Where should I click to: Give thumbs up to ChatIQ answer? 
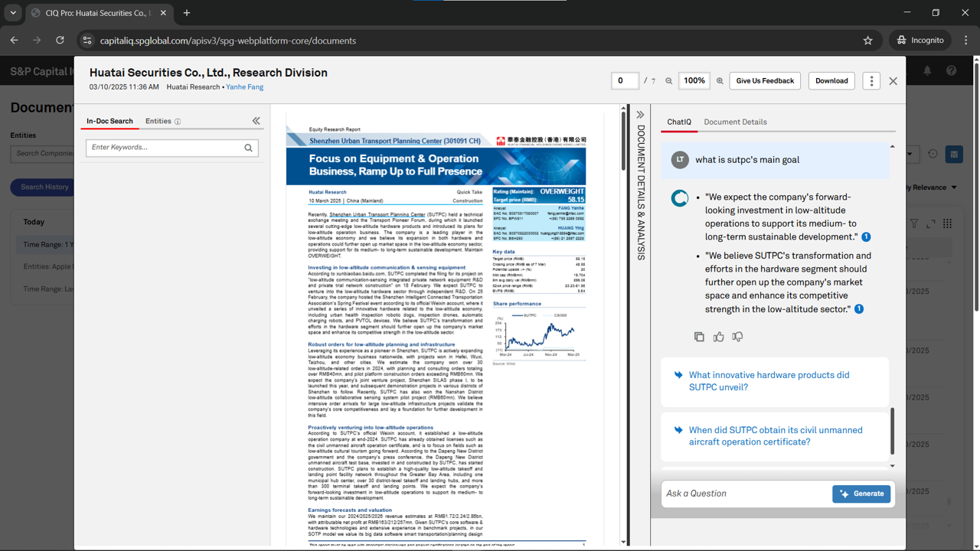click(718, 337)
